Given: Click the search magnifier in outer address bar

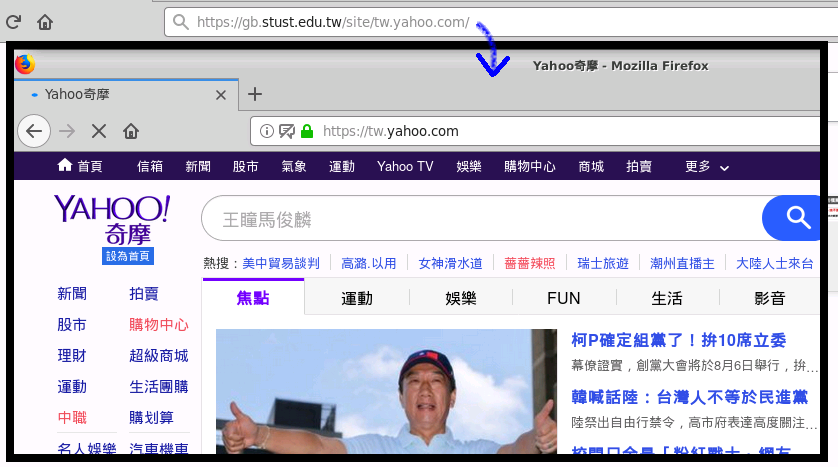Looking at the screenshot, I should click(181, 22).
